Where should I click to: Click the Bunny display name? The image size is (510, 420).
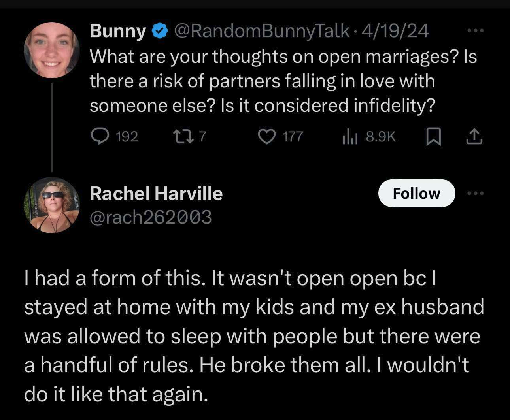coord(117,31)
